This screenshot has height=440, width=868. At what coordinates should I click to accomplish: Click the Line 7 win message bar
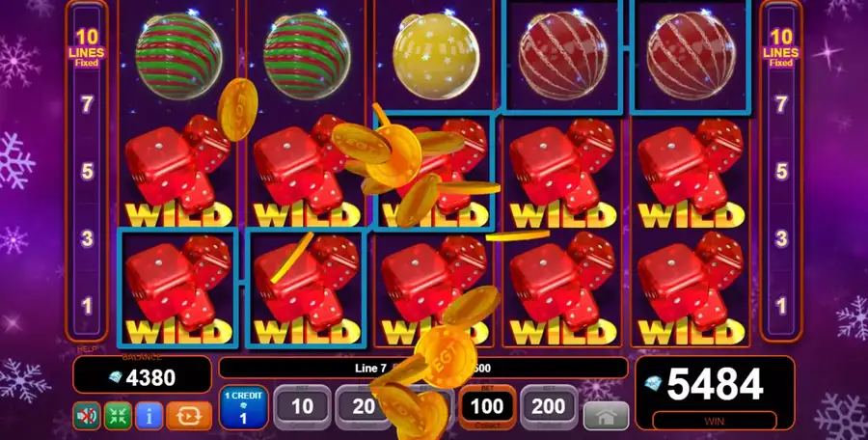click(x=423, y=368)
